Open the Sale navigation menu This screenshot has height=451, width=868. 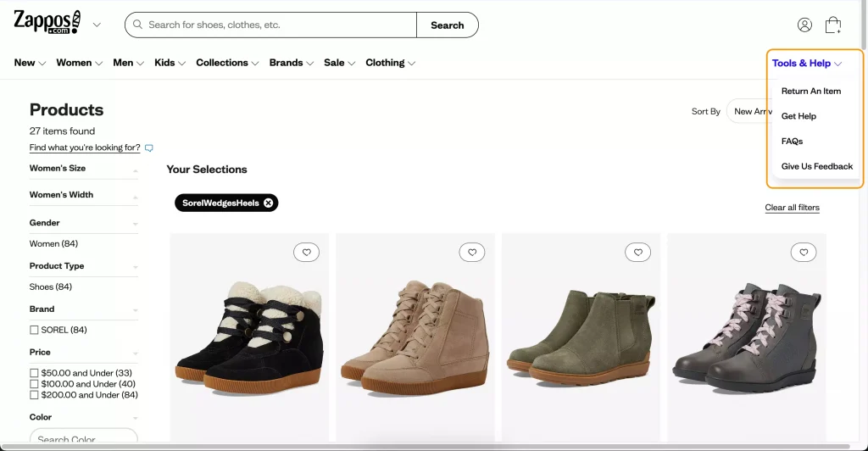[339, 63]
